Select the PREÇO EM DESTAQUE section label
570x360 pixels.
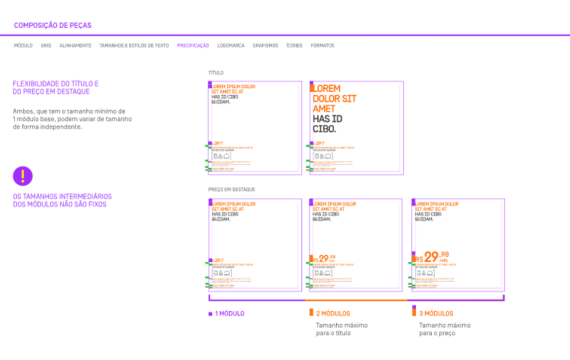232,189
